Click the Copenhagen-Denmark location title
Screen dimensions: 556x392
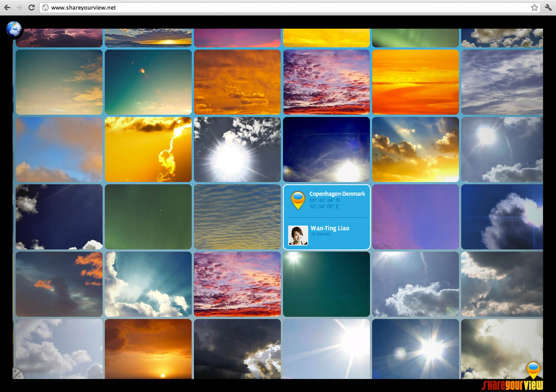click(337, 194)
